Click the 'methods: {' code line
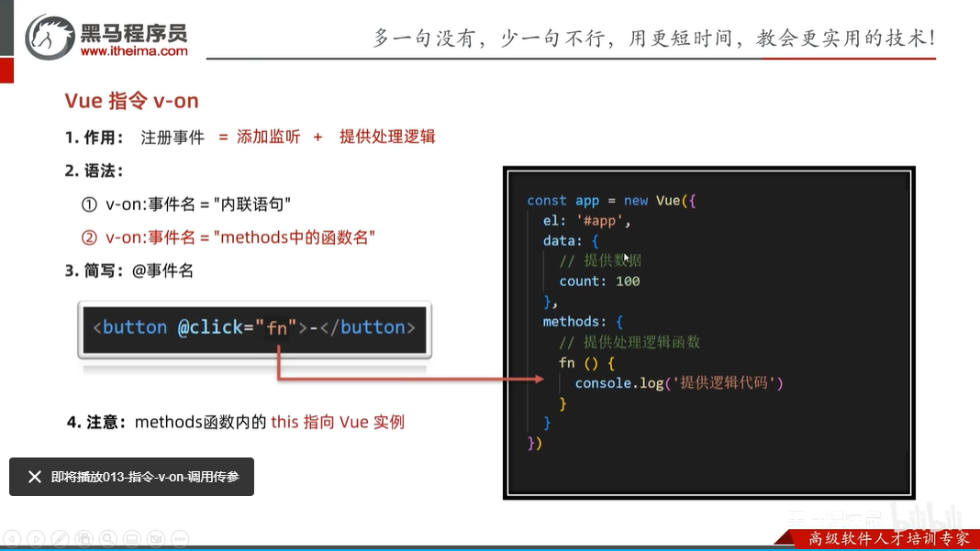The width and height of the screenshot is (980, 551). pos(583,322)
